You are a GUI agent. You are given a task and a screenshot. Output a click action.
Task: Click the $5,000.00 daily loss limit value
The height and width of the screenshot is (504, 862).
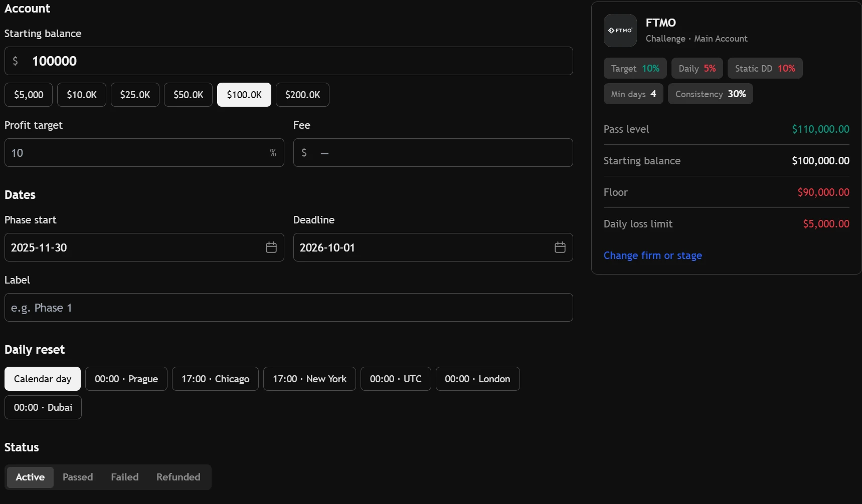(x=826, y=224)
